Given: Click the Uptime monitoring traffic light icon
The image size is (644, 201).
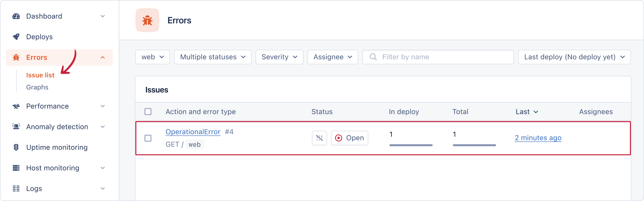Looking at the screenshot, I should [x=16, y=147].
